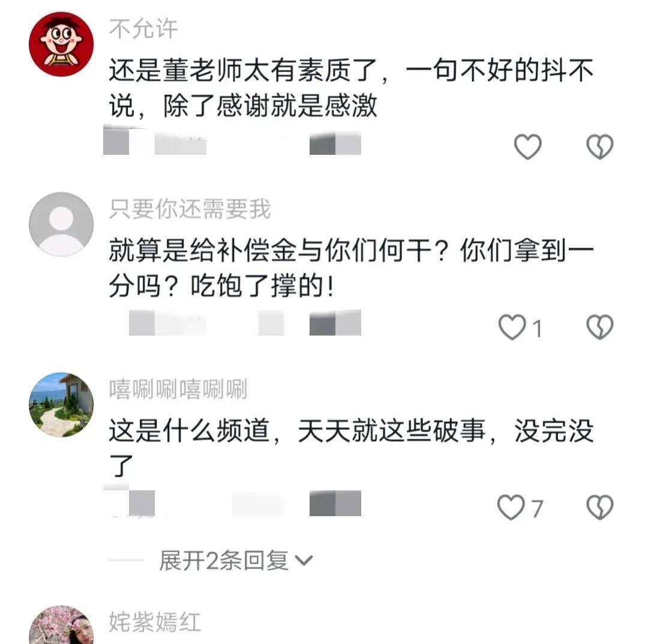Open username 只要你还需要我
648x644 pixels.
click(190, 209)
